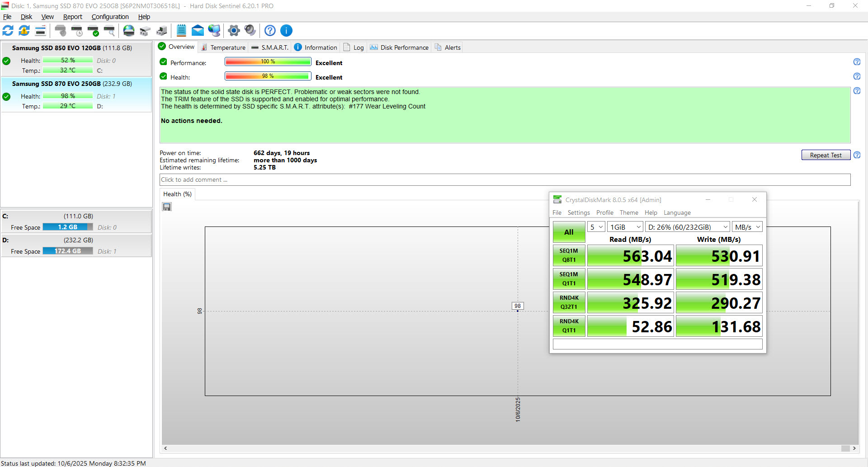Screen dimensions: 868x467
Task: Expand the D: 26% drive selector dropdown
Action: 687,227
